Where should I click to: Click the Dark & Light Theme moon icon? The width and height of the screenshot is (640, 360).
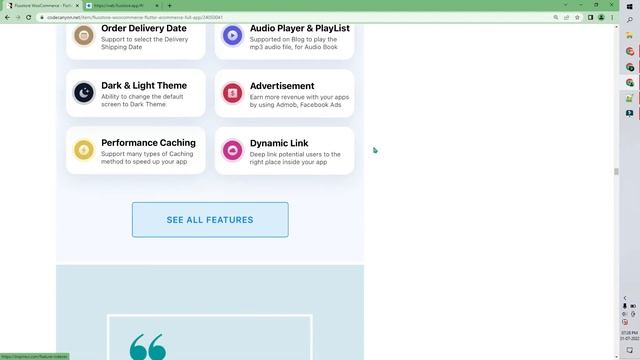[x=84, y=93]
